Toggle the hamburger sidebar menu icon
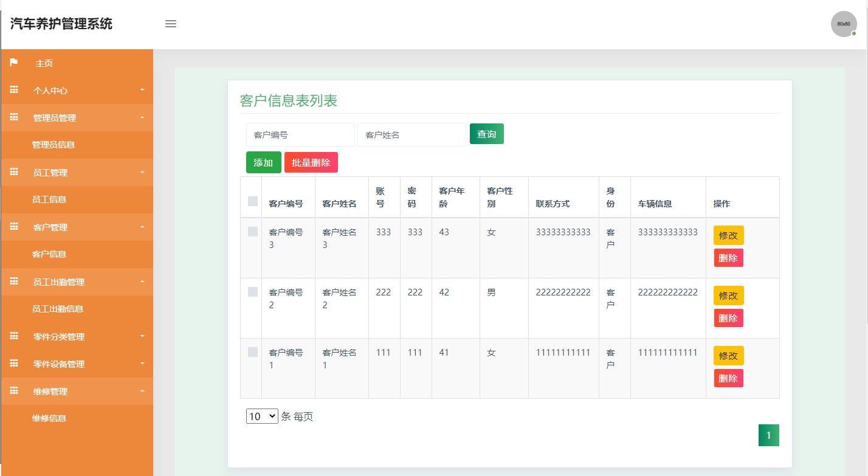868x476 pixels. tap(171, 24)
